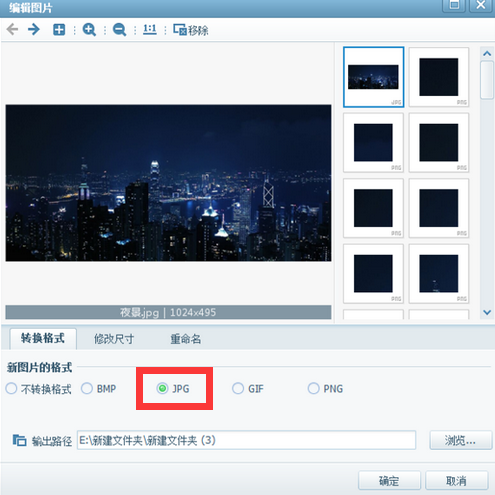The image size is (495, 495).
Task: Select fourth row left PNG thumbnail
Action: [373, 273]
